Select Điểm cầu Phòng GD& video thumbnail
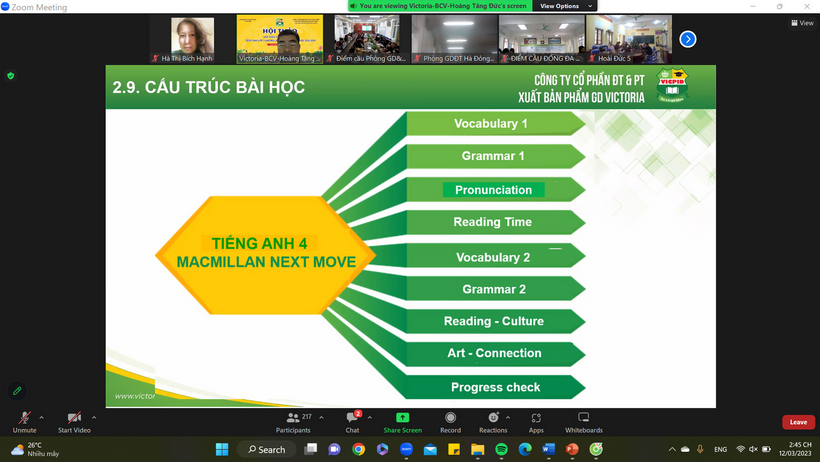820x462 pixels. (x=367, y=39)
